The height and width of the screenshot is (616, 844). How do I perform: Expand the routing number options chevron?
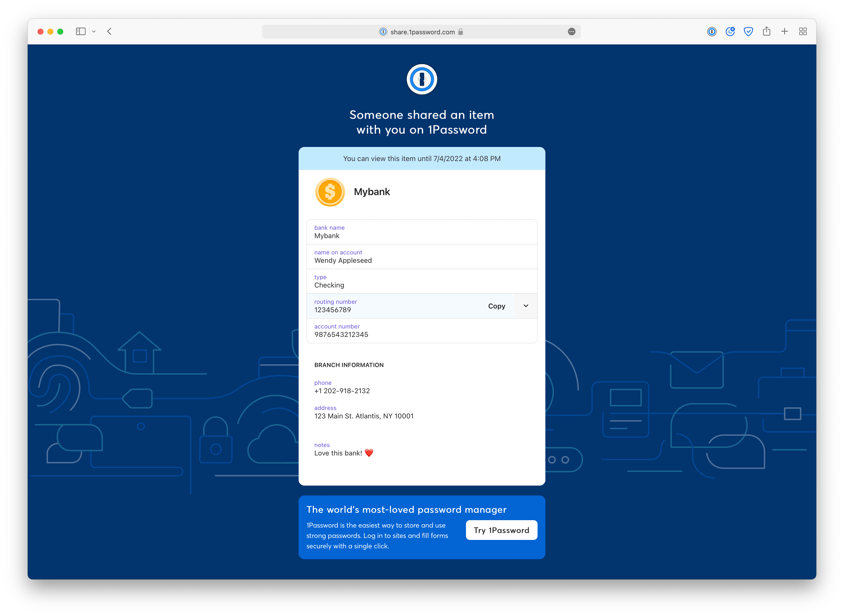click(526, 306)
